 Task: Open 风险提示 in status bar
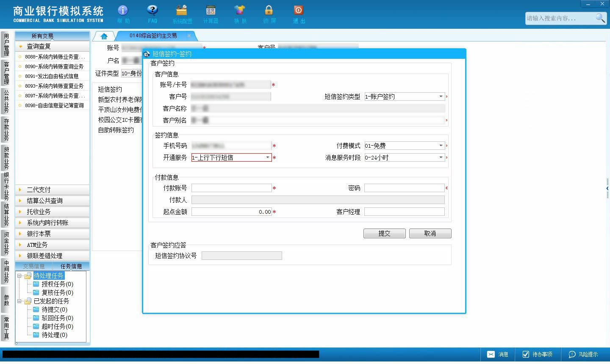click(x=583, y=354)
